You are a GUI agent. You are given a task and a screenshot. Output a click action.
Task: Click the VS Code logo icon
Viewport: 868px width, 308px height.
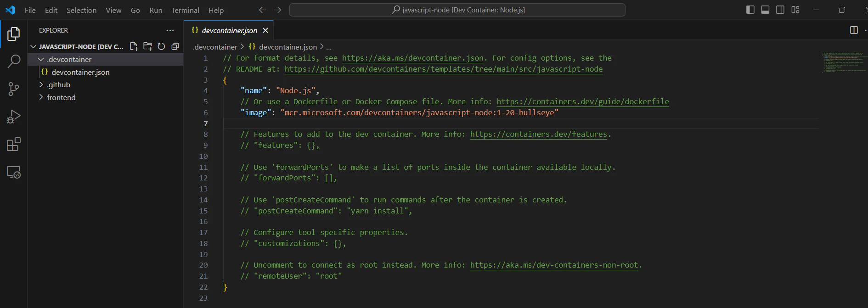10,10
